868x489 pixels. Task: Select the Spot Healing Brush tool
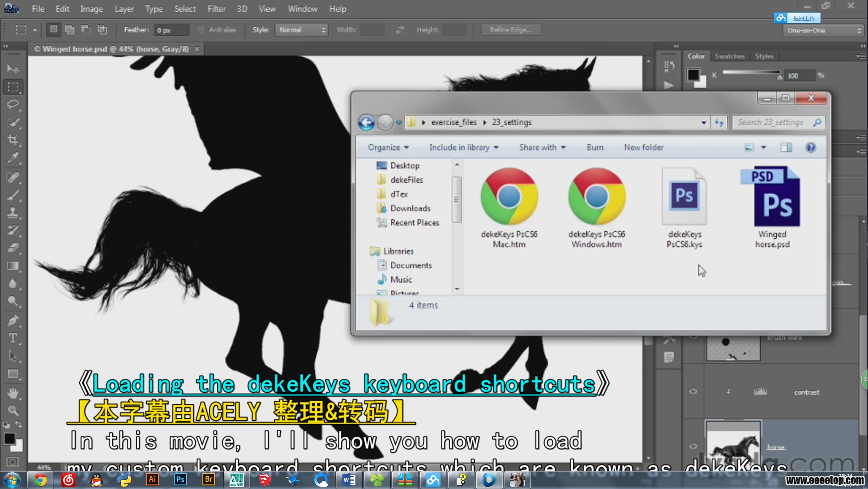[13, 177]
